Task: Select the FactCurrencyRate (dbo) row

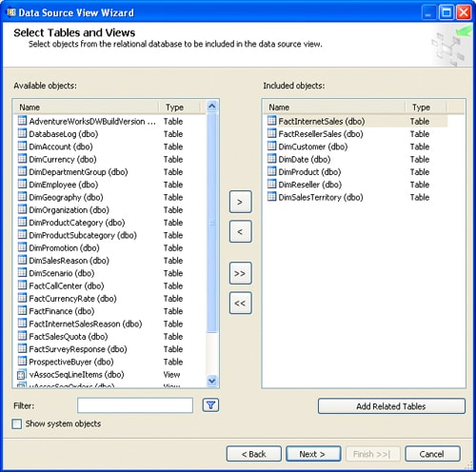Action: pos(109,299)
